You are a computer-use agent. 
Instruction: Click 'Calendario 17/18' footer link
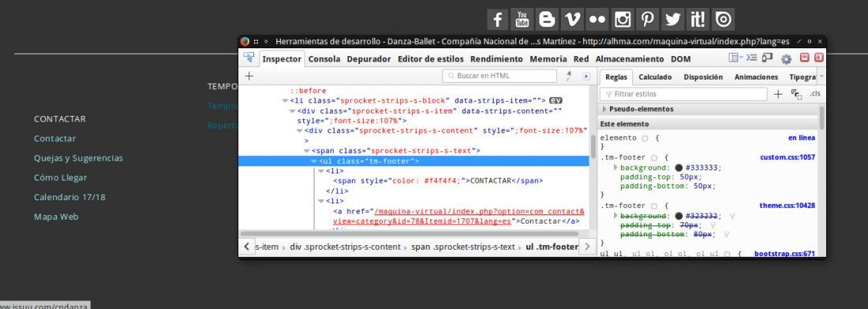(x=69, y=197)
